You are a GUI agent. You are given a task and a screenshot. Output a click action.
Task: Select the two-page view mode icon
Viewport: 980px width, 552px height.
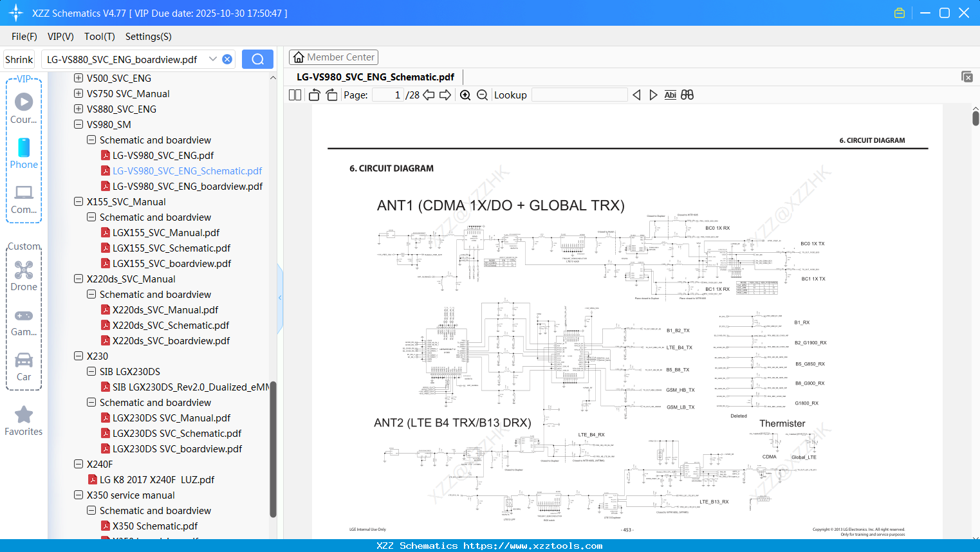(x=294, y=95)
